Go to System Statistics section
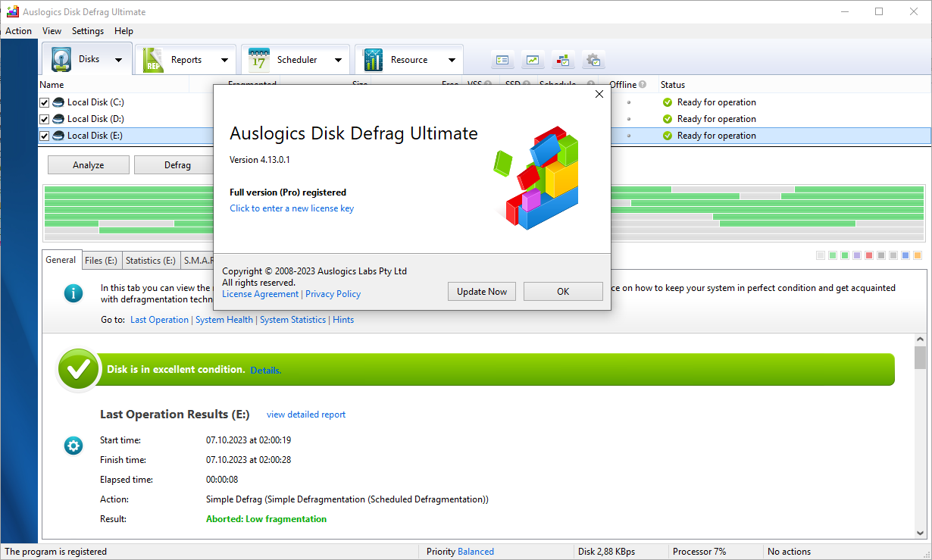Screen dimensions: 932x560 (x=292, y=320)
